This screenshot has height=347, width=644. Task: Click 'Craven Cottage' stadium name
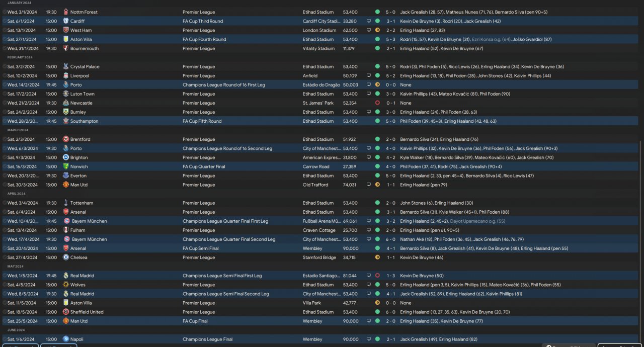click(x=319, y=230)
